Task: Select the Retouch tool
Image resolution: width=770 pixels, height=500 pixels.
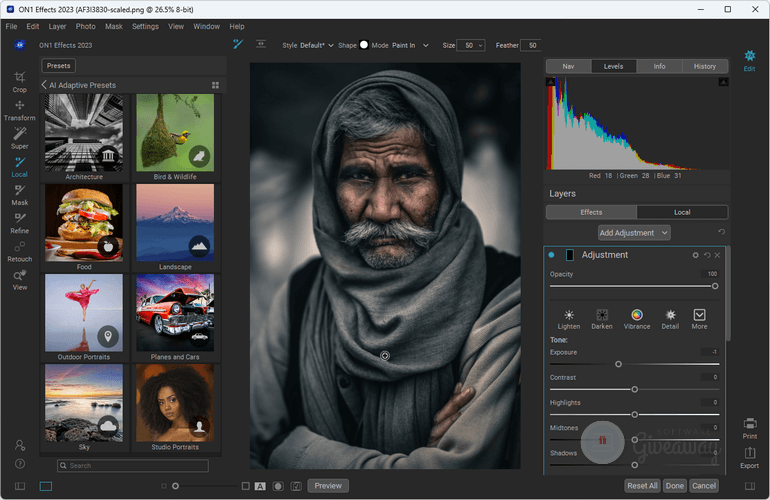Action: (x=20, y=251)
